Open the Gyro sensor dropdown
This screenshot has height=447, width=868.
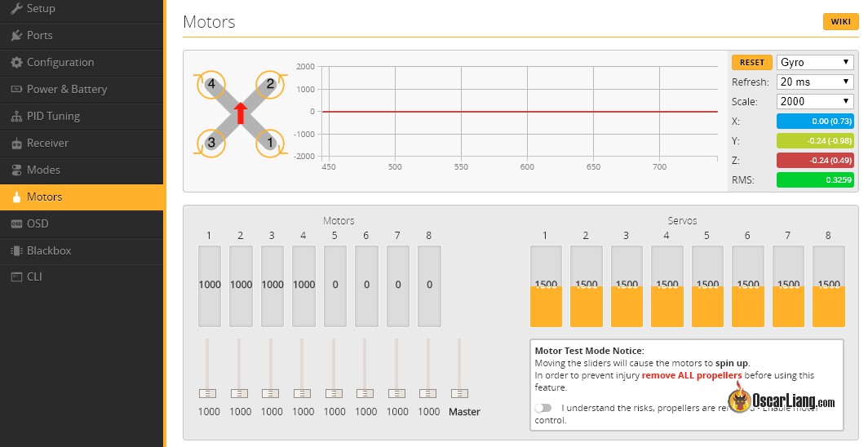tap(815, 62)
